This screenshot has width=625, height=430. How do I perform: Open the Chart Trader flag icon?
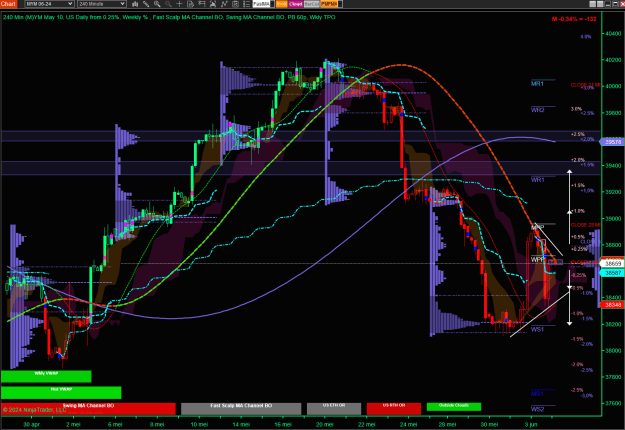pyautogui.click(x=202, y=4)
